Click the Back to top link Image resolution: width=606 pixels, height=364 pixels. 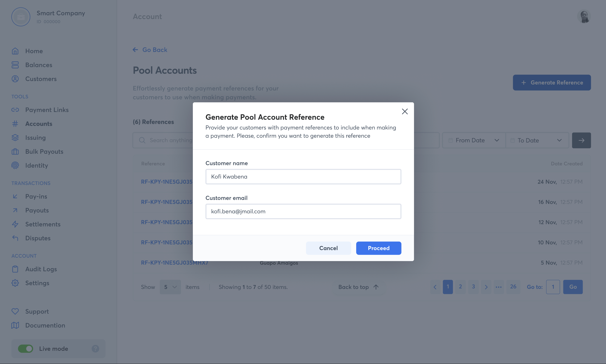358,287
